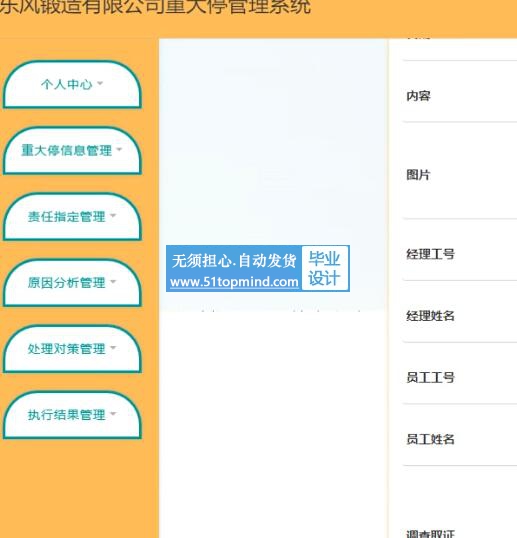Click the system title in the header

155,7
